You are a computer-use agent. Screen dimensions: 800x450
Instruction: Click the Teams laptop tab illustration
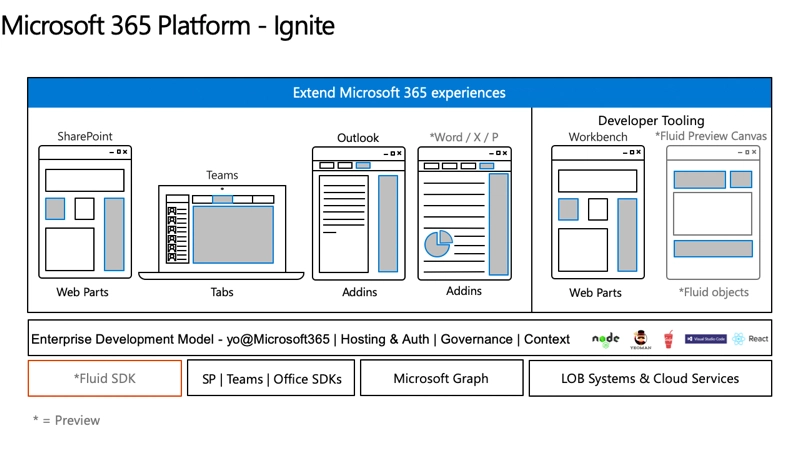(x=222, y=232)
